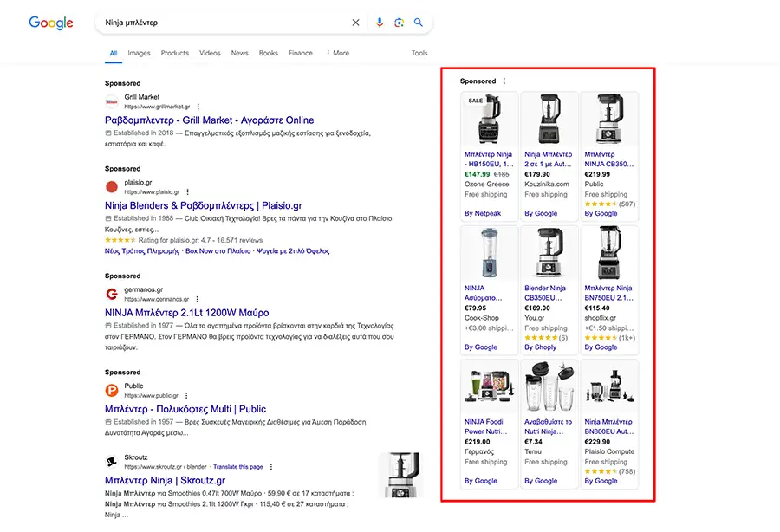Image resolution: width=780 pixels, height=532 pixels.
Task: Click By Netpeak label
Action: click(x=483, y=213)
